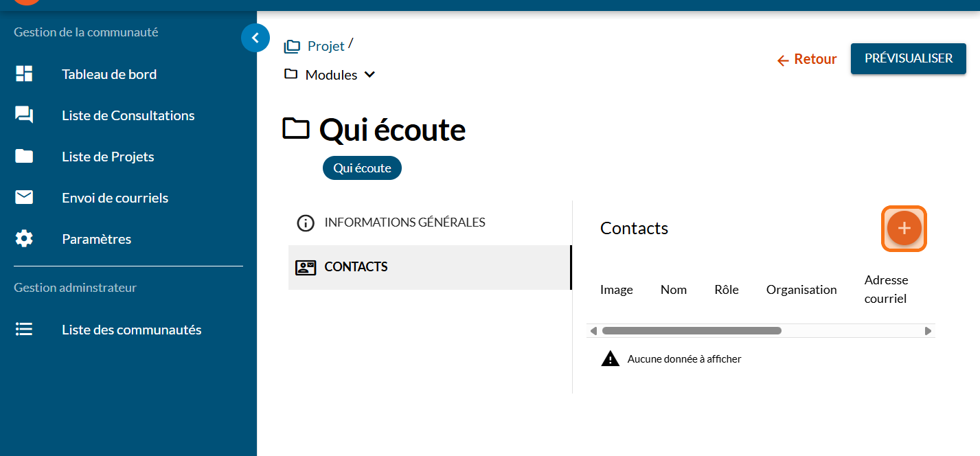Click the Envoi de courriels envelope icon
The image size is (980, 456).
pos(24,198)
